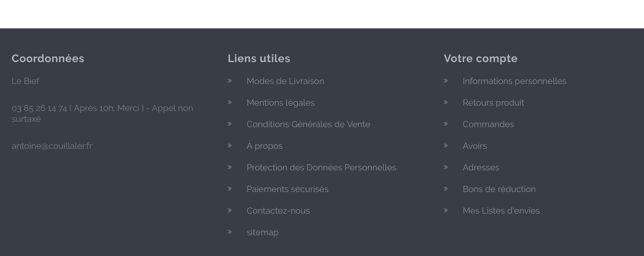View the Avoirs page
The height and width of the screenshot is (256, 644).
tap(475, 146)
